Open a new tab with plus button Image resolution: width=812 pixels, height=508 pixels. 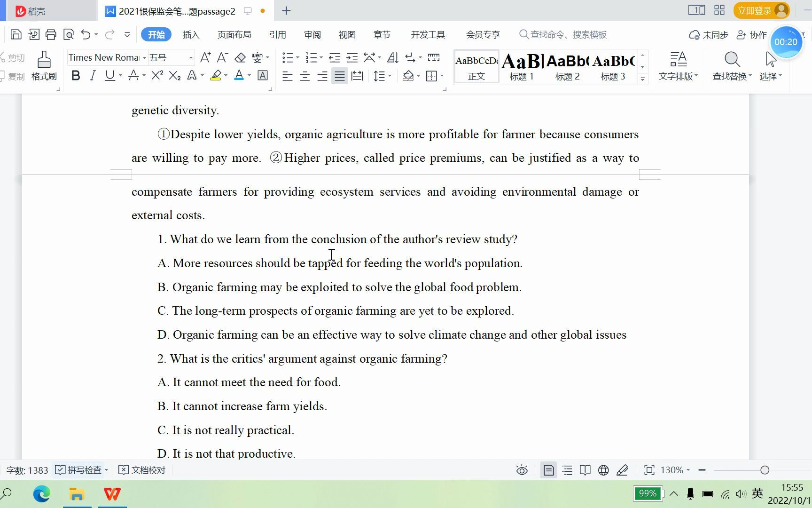[x=286, y=11]
